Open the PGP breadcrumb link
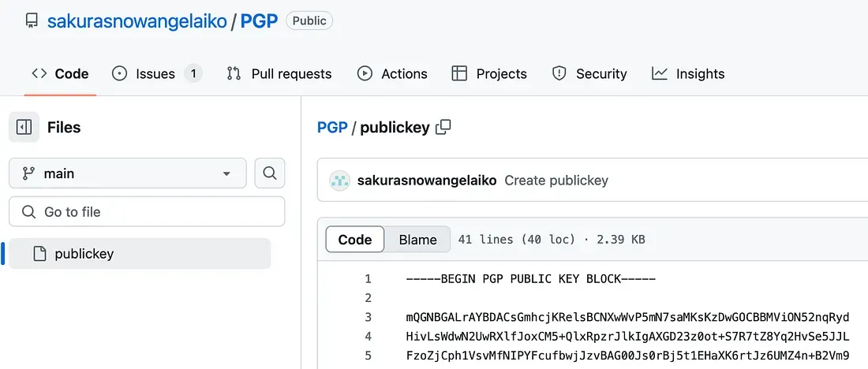 pyautogui.click(x=332, y=127)
